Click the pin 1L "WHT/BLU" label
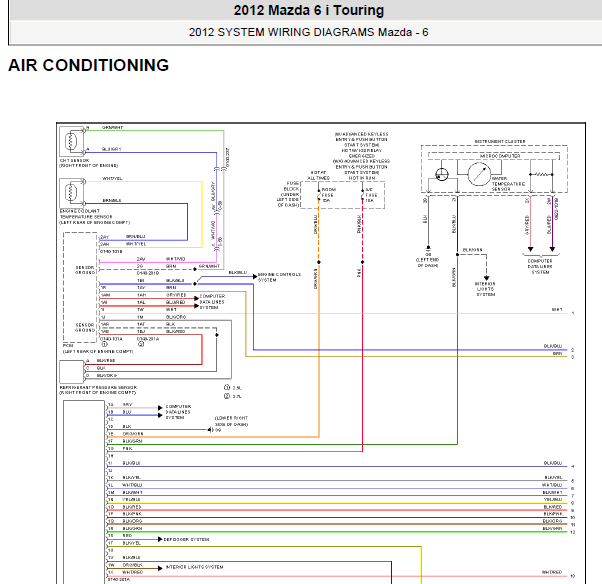The height and width of the screenshot is (584, 602). coord(132,485)
